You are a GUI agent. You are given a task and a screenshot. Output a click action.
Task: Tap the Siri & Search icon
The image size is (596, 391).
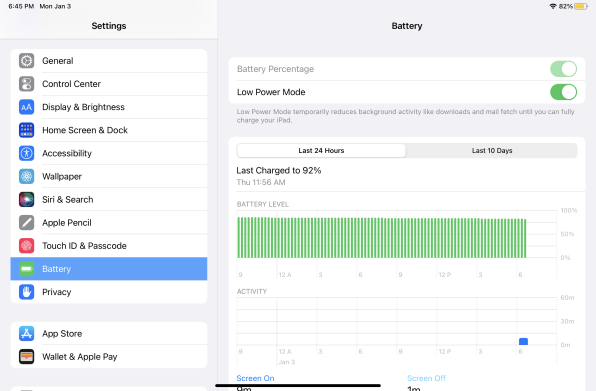point(27,199)
